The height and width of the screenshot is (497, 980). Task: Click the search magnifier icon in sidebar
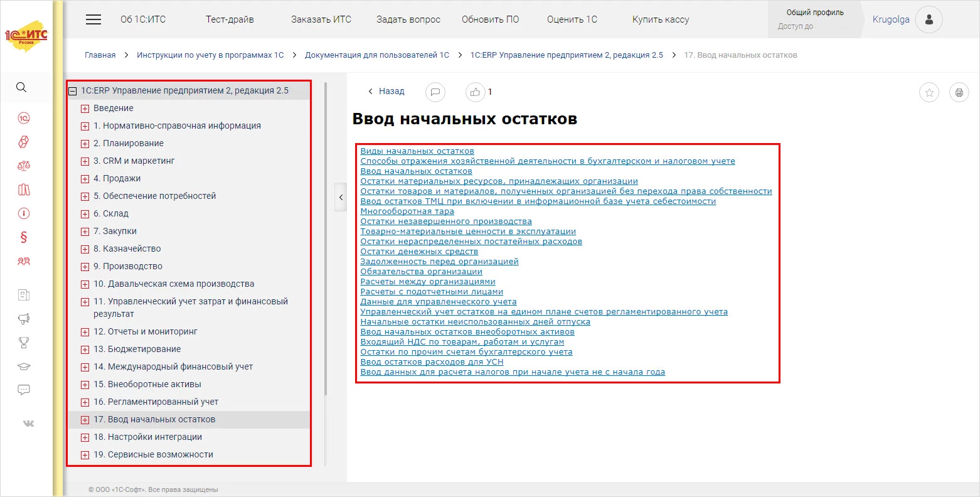click(21, 87)
